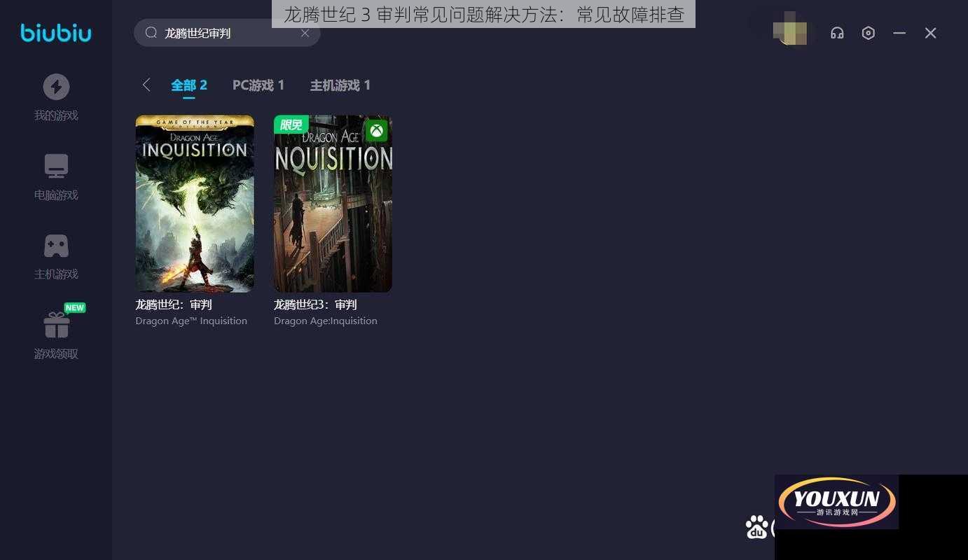Image resolution: width=968 pixels, height=560 pixels.
Task: Open Xbox Dragon Age Inquisition cover
Action: tap(333, 204)
